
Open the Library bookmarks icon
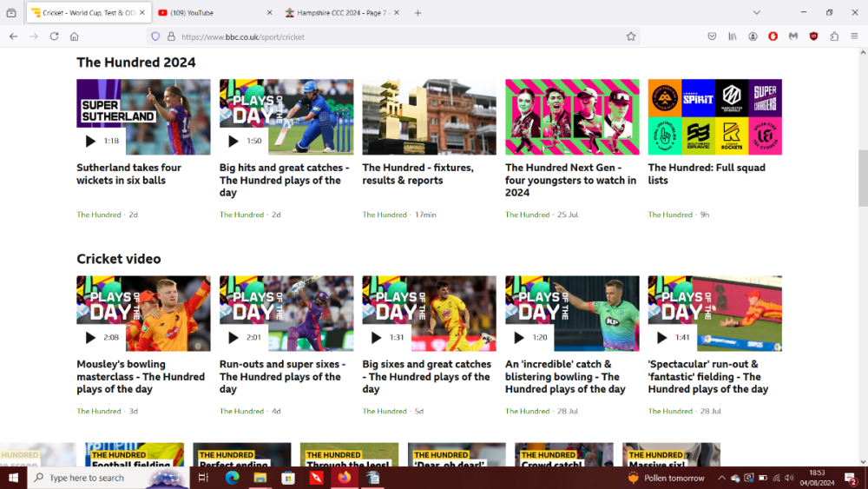(x=733, y=36)
